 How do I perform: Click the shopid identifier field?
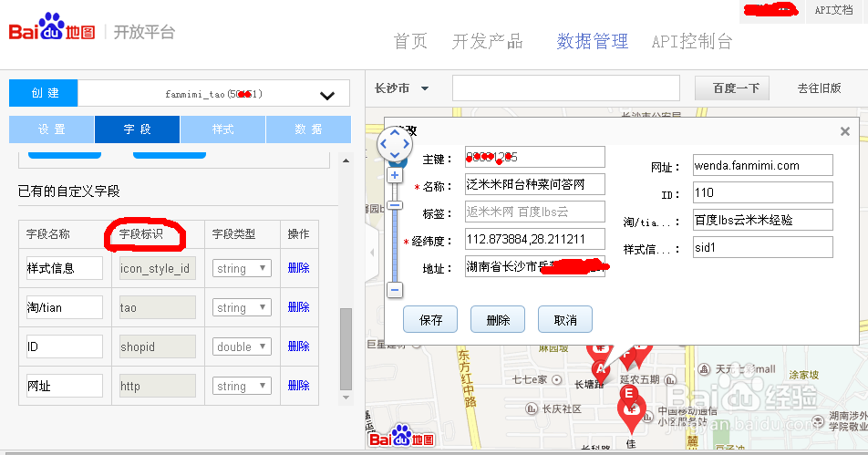tap(158, 347)
